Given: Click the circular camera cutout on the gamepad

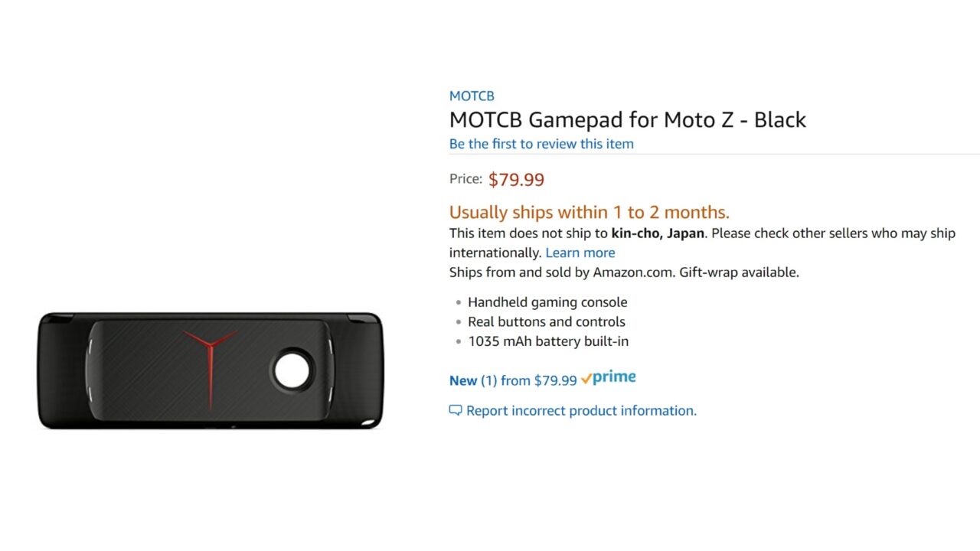Looking at the screenshot, I should point(292,370).
